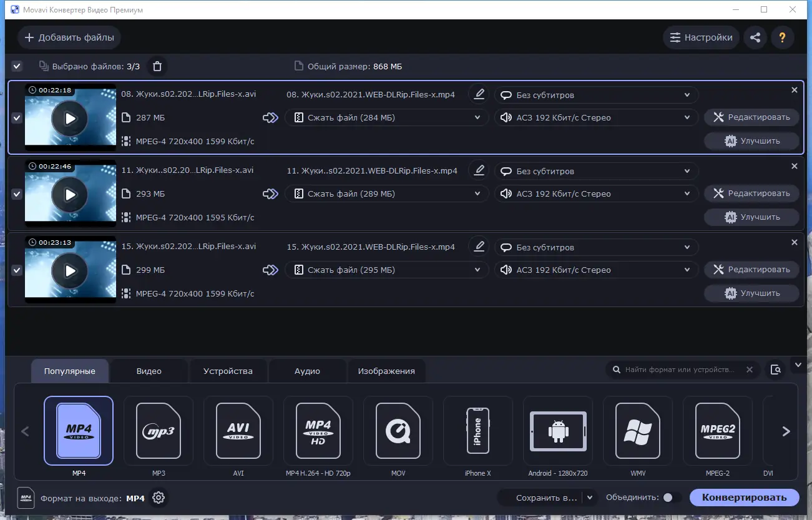This screenshot has width=812, height=520.
Task: Uncheck file 15. Жуки checkbox
Action: 17,270
